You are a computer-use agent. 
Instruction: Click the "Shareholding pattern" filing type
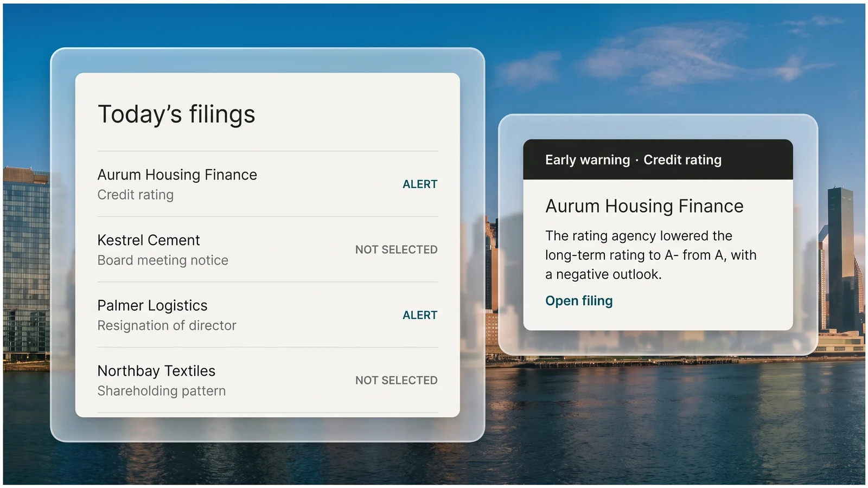tap(162, 391)
